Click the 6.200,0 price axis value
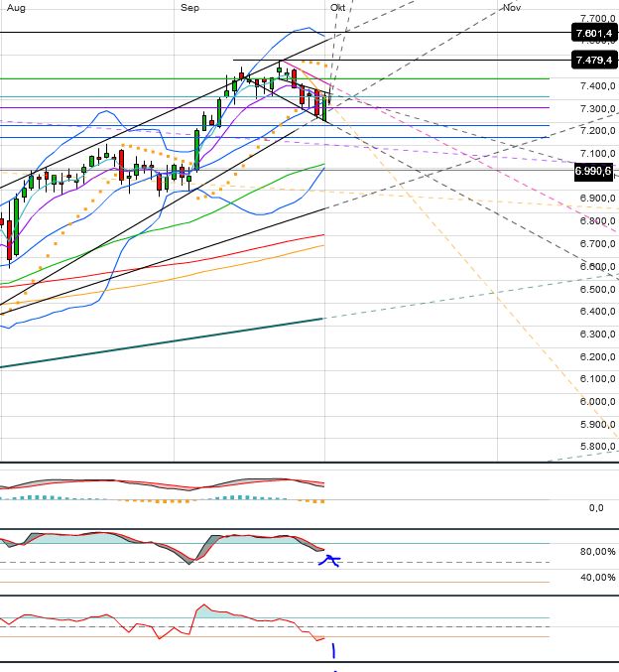The image size is (619, 672). pos(598,357)
